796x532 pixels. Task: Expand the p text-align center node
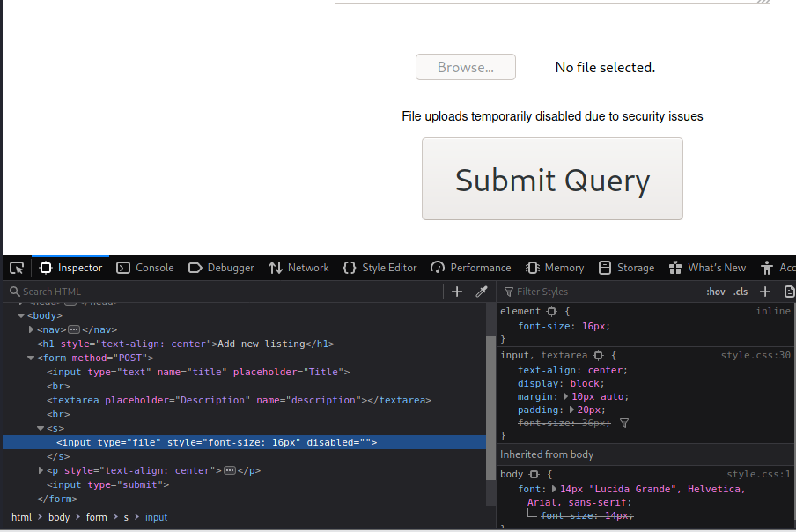tap(41, 470)
